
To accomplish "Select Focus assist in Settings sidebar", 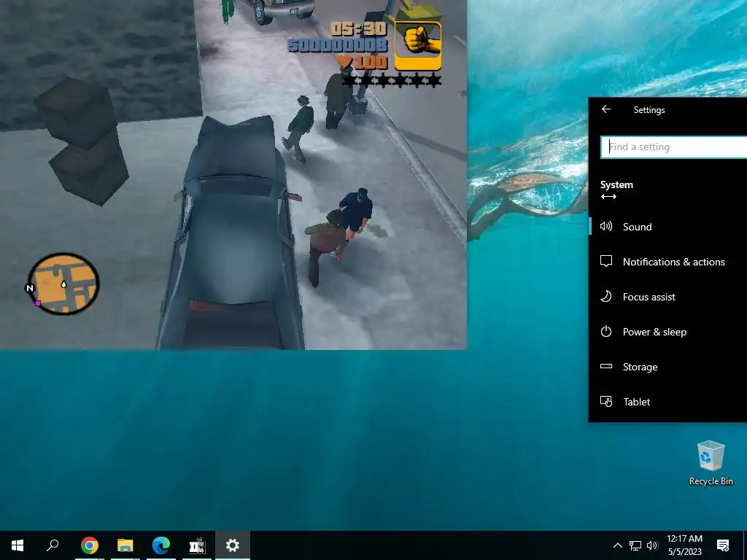I will [x=668, y=297].
